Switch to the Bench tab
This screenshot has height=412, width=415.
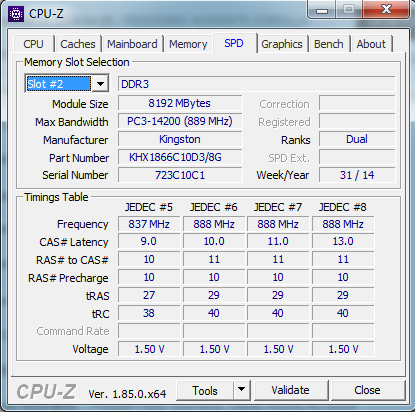329,44
